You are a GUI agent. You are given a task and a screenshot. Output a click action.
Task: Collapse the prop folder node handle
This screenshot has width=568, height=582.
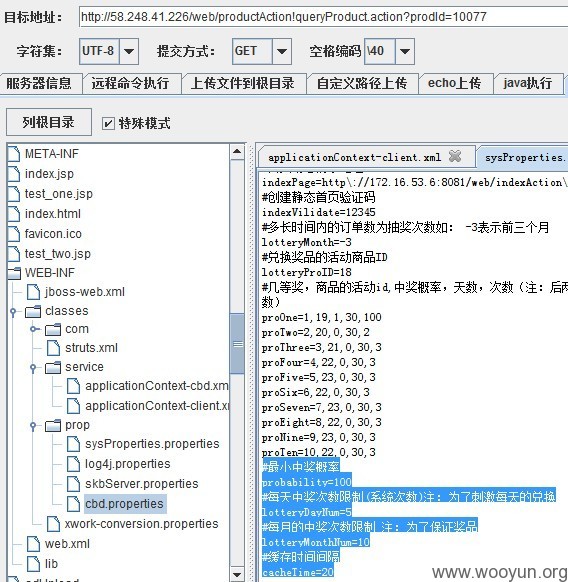click(x=33, y=425)
